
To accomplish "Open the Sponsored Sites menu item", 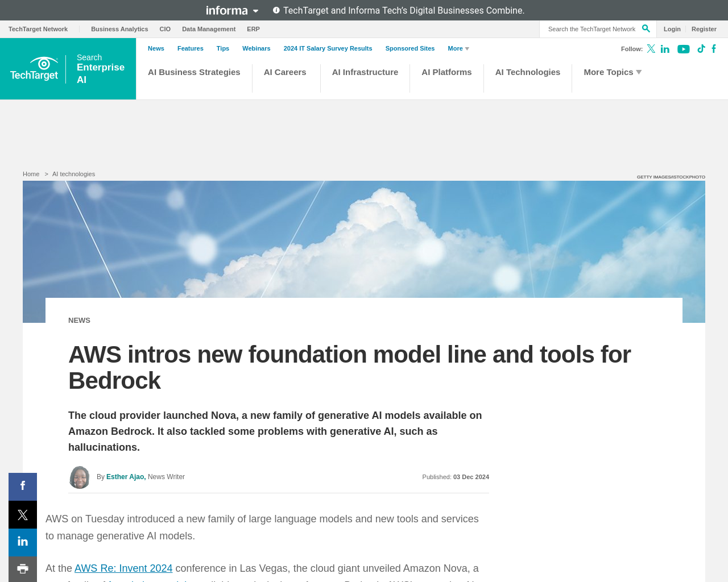I will pyautogui.click(x=410, y=48).
